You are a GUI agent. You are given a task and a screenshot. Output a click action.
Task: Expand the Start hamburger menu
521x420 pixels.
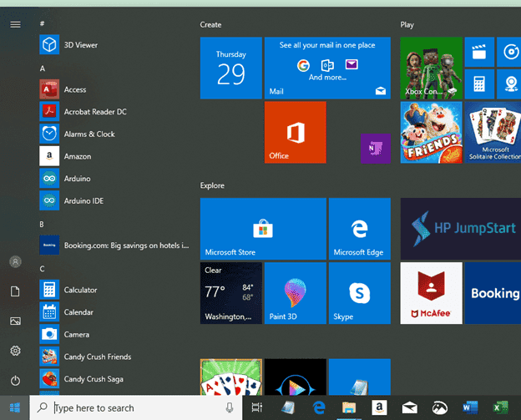coord(15,24)
